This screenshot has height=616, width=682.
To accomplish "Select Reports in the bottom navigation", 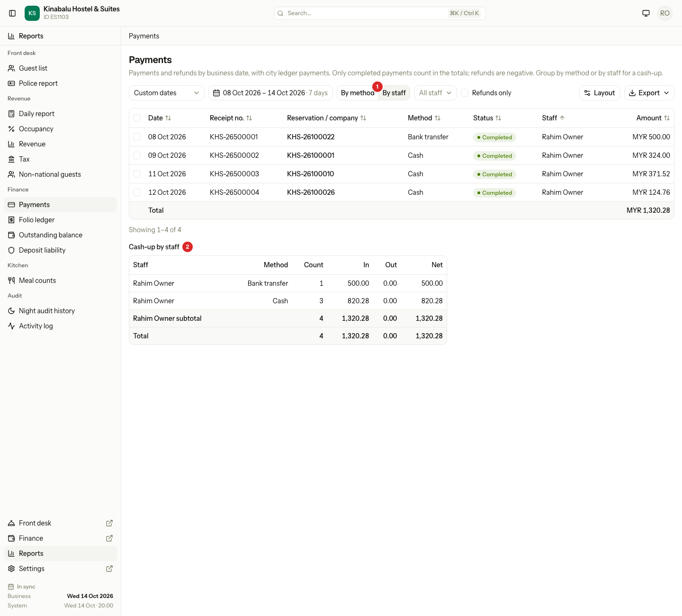I will [60, 553].
